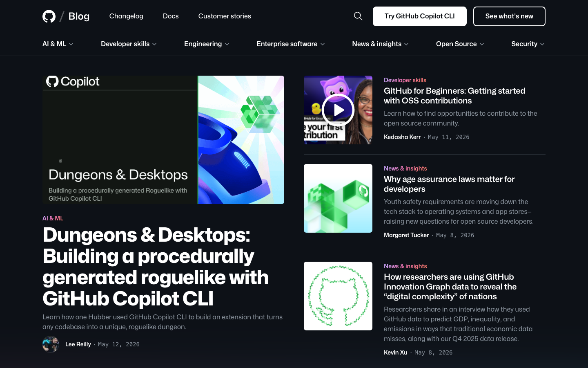This screenshot has width=588, height=368.
Task: Open Why age assurance laws matter article
Action: (x=449, y=184)
